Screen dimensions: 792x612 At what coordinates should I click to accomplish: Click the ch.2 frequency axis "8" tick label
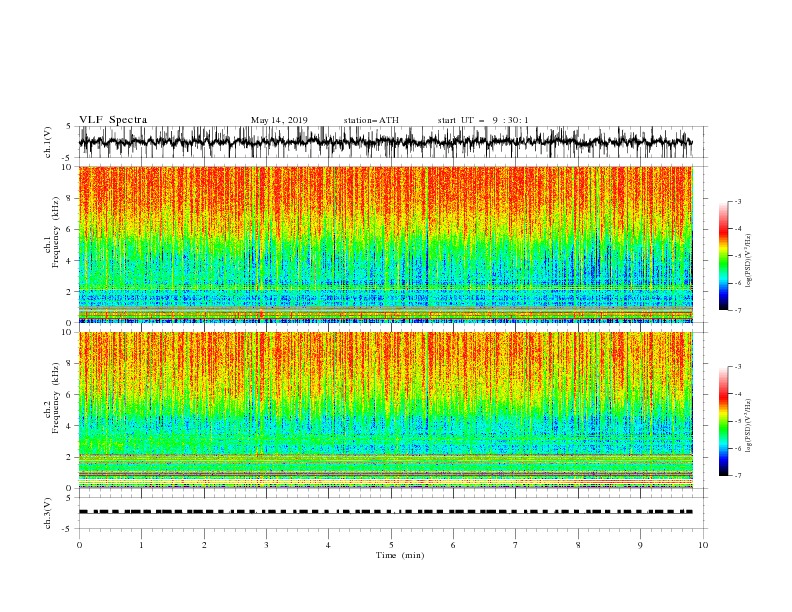pos(70,364)
